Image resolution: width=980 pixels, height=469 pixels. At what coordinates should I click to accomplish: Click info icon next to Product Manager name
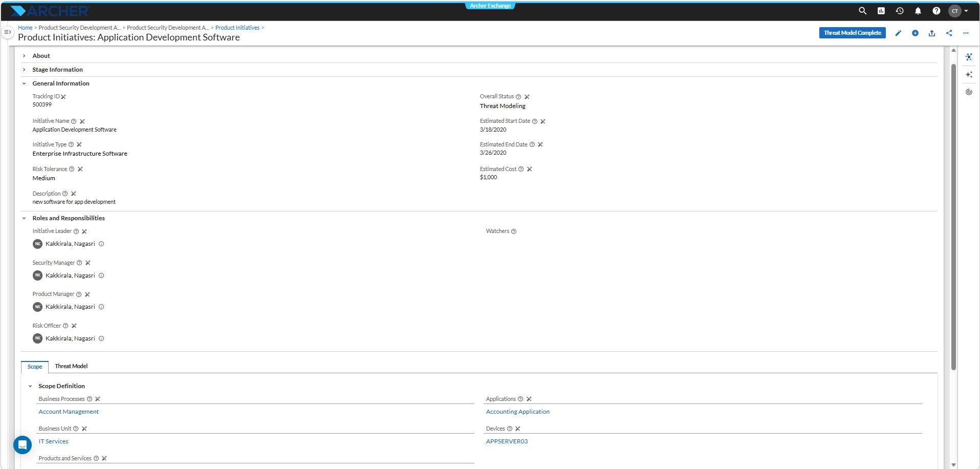point(101,307)
